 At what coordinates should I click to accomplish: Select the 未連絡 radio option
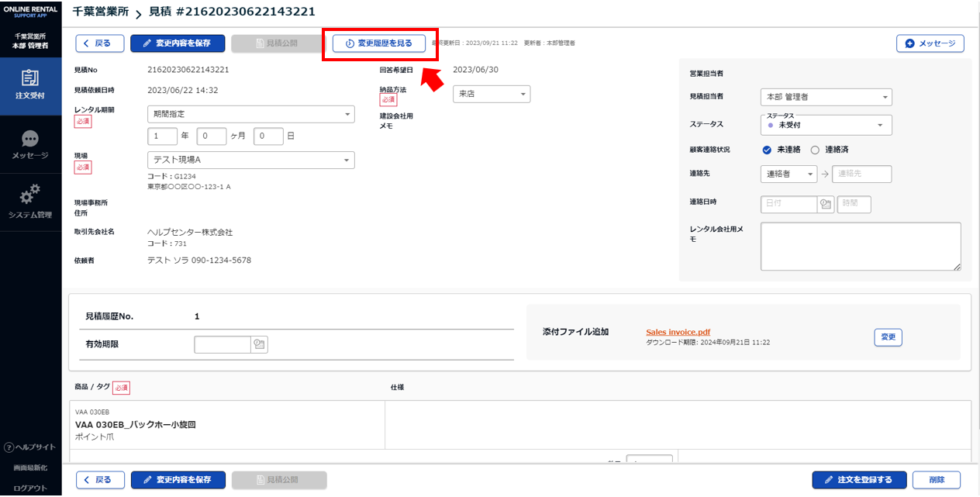767,150
